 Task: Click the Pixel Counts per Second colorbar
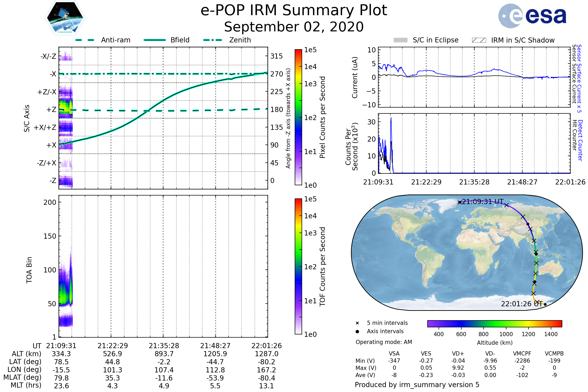pos(298,117)
